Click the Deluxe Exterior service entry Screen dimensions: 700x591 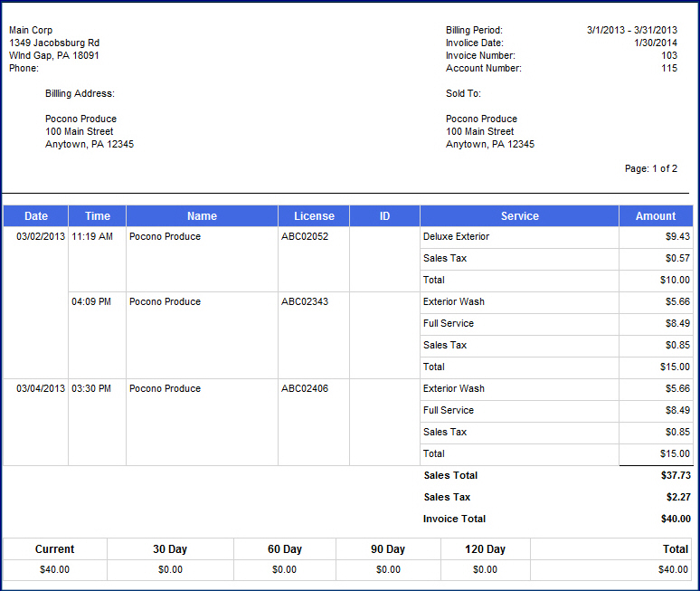456,236
